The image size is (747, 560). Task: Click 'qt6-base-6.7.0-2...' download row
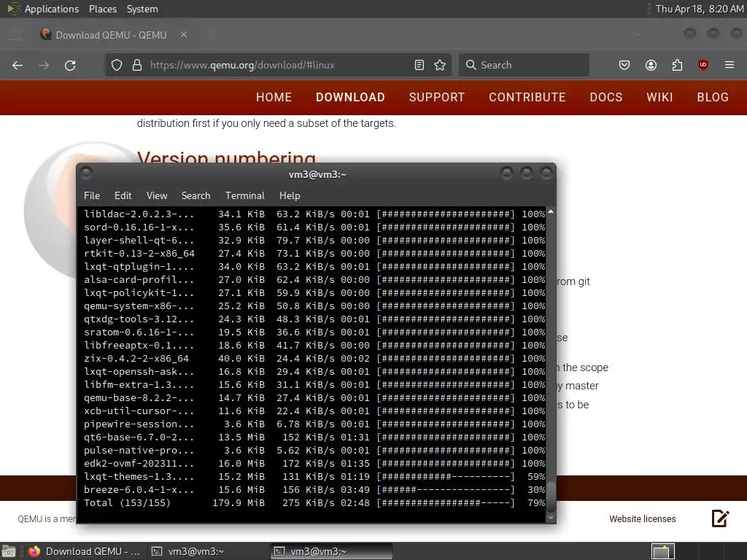[x=314, y=437]
